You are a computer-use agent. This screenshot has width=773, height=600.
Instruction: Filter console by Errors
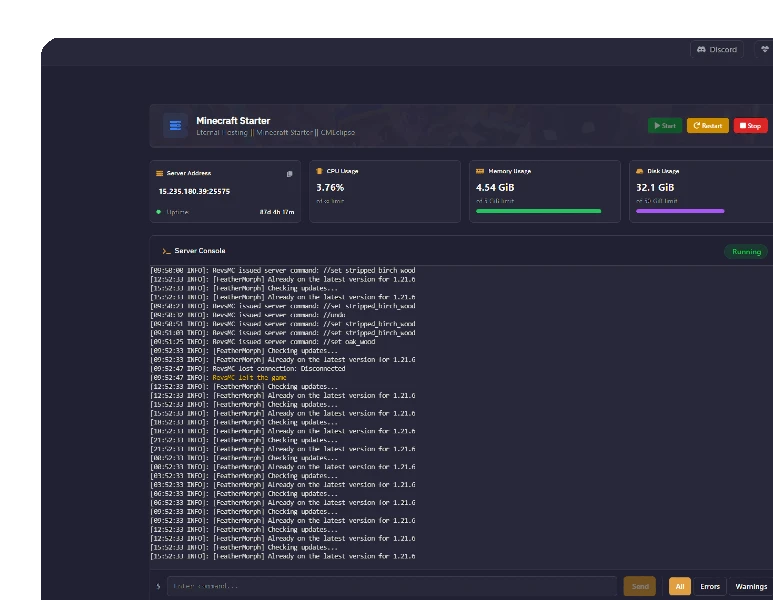(x=710, y=586)
